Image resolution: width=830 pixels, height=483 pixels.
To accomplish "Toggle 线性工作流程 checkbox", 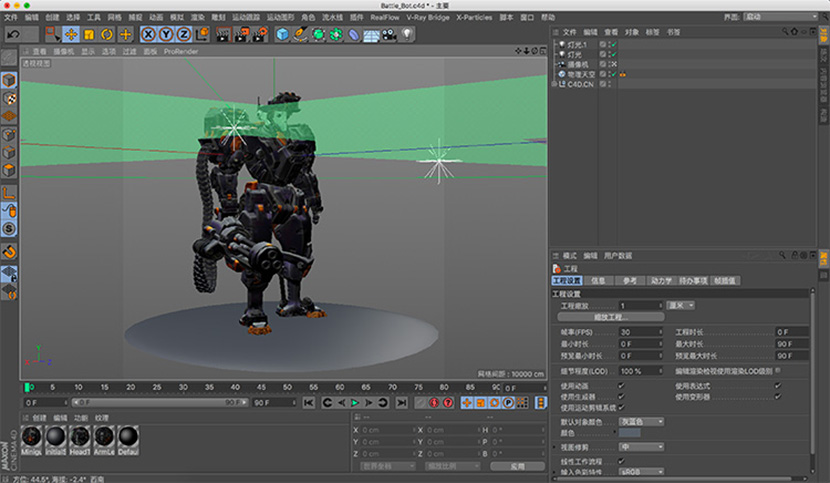I will coord(621,461).
